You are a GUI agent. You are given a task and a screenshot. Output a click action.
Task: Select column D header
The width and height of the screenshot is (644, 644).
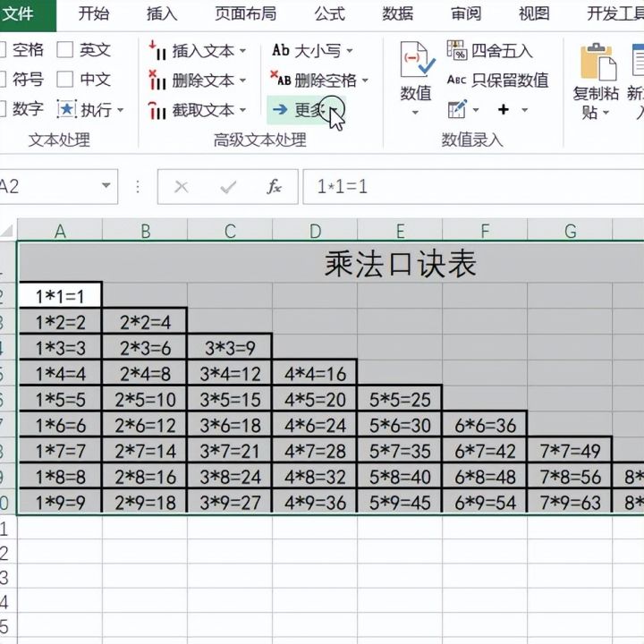click(315, 231)
